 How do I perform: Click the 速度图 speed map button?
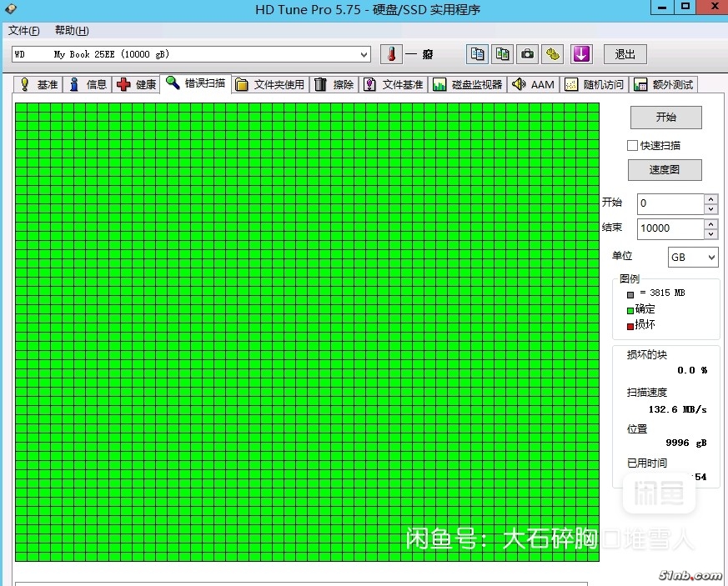[x=665, y=169]
